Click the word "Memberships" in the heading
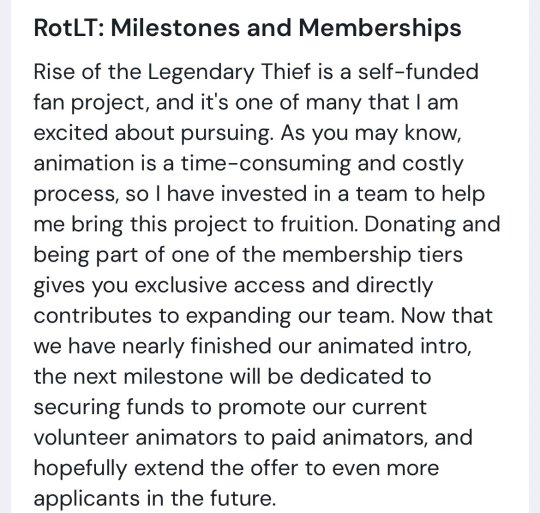 380,28
